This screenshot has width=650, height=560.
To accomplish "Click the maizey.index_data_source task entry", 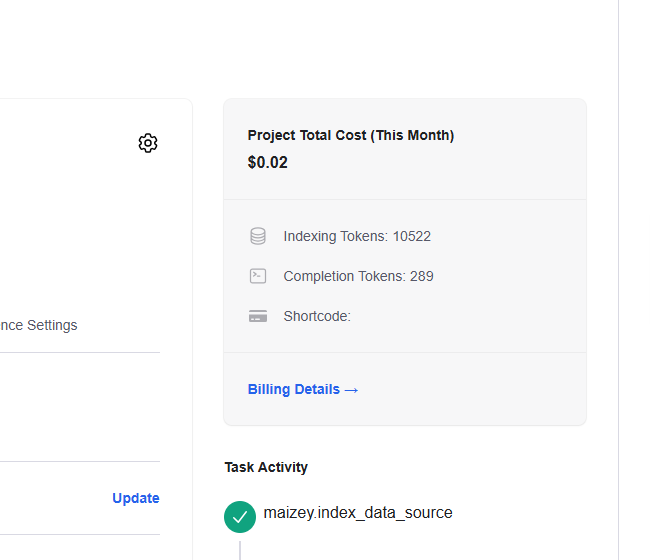I will pyautogui.click(x=358, y=513).
